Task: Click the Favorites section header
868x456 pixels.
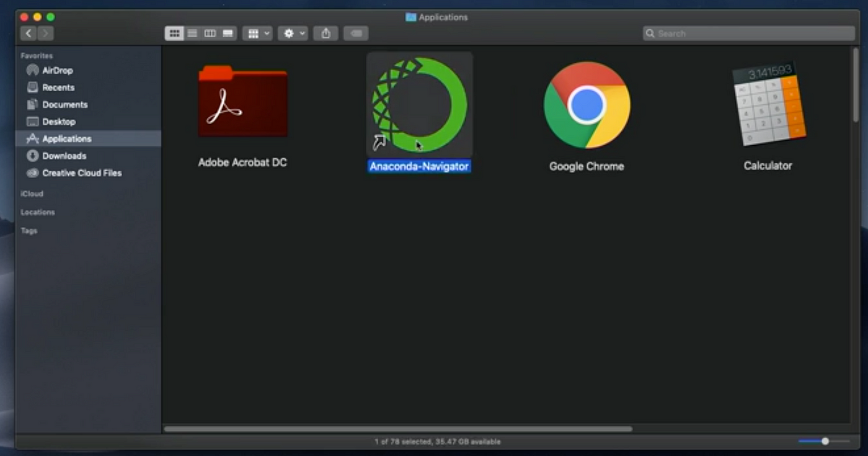Action: coord(37,56)
